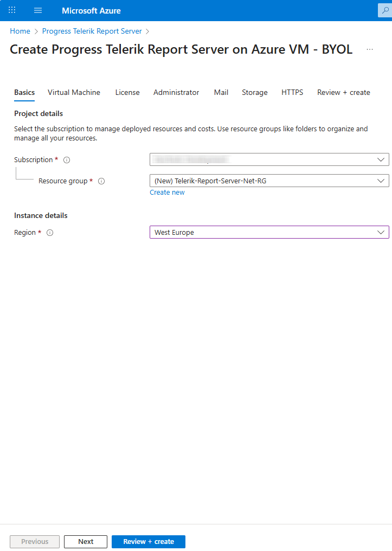Go to the Mail tab
This screenshot has width=392, height=551.
click(221, 92)
